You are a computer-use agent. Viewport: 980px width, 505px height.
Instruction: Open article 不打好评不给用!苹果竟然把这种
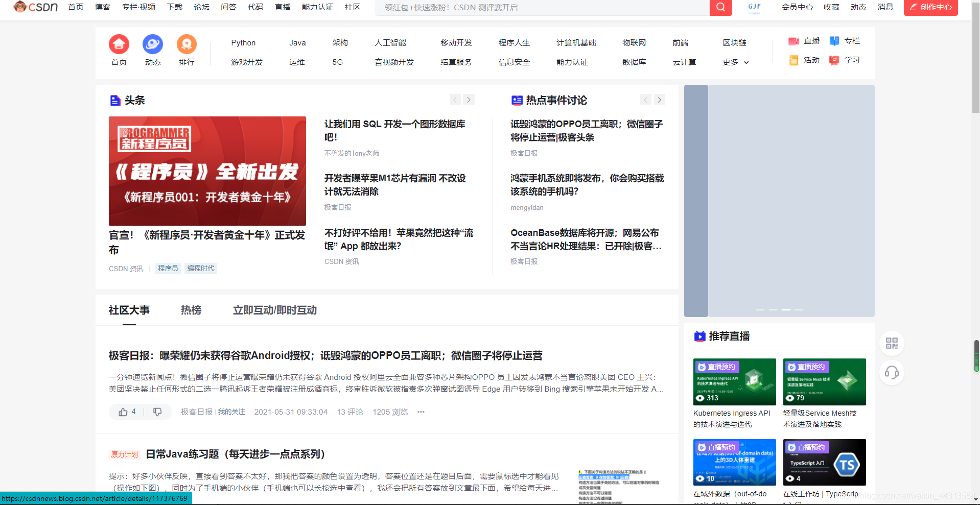point(399,239)
